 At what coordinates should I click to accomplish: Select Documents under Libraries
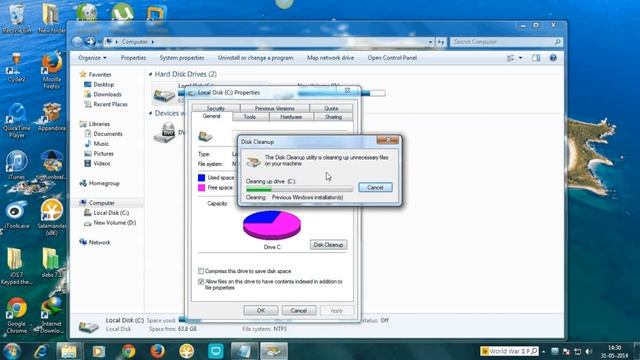tap(108, 134)
